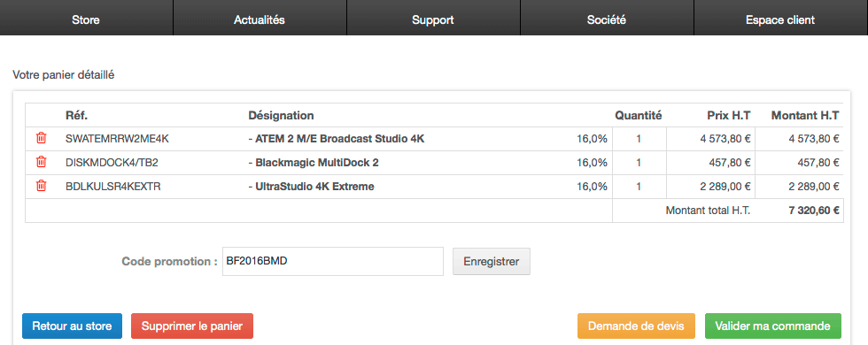Open the UltraStudio 4K Extreme product name
Screen dimensions: 868x345
311,187
